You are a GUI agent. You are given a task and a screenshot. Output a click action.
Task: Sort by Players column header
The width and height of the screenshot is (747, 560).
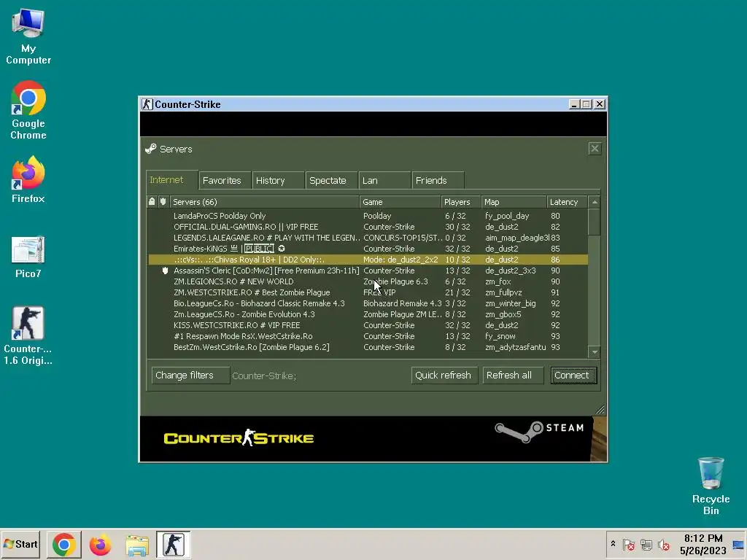tap(461, 202)
